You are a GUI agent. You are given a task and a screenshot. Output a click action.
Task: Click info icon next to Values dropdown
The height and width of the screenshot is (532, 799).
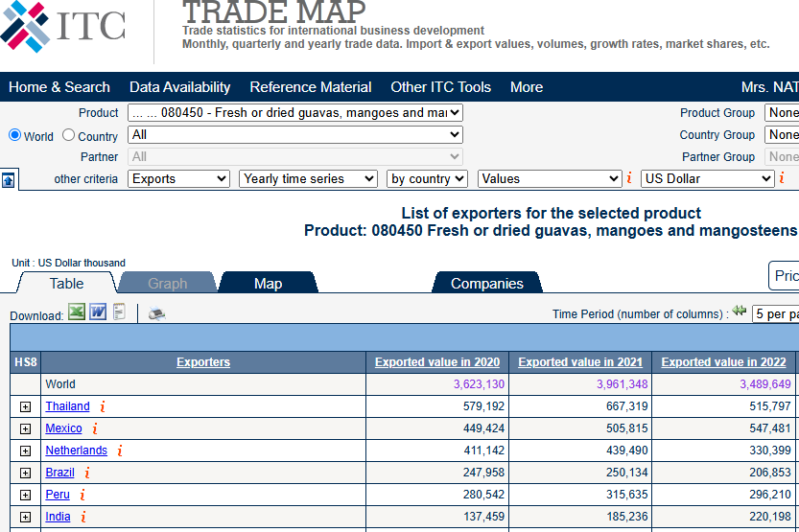(x=630, y=177)
